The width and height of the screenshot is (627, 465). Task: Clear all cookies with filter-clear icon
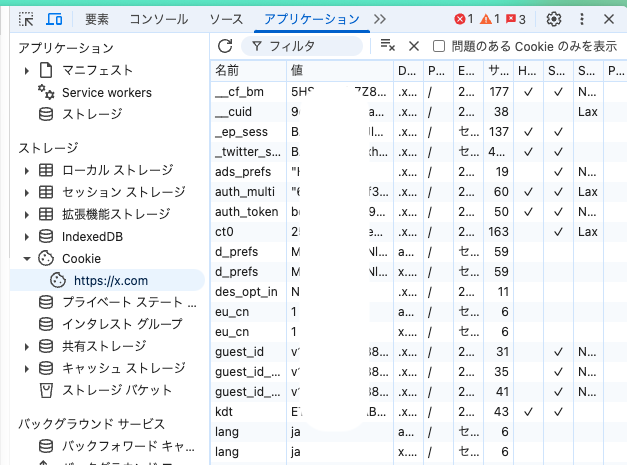coord(387,46)
